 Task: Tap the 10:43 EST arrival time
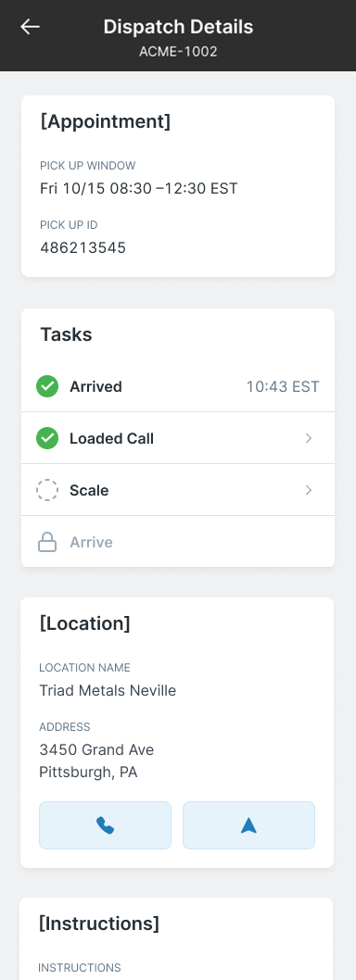[x=283, y=386]
